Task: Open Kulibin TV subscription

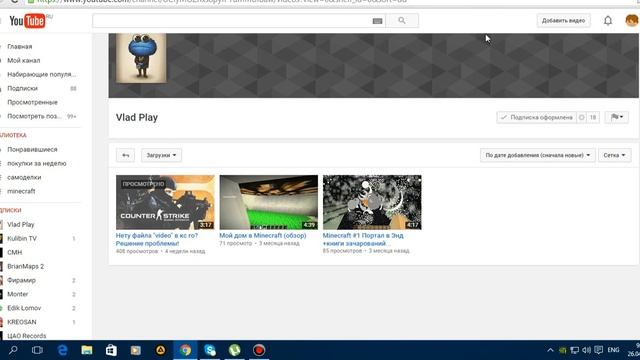Action: pos(22,238)
